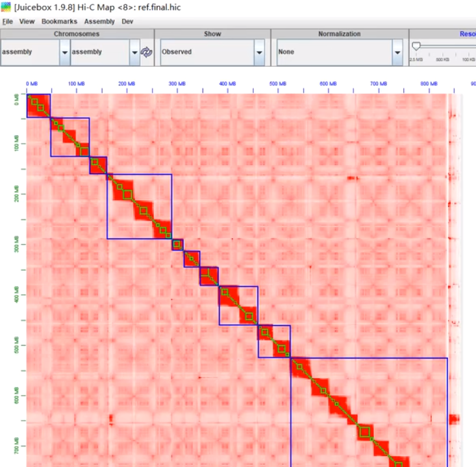Click the large green contig square near 700 MB

[x=365, y=432]
